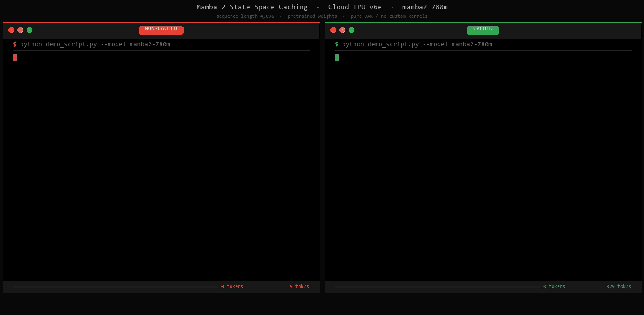Select the mamba2-780m segment in the title bar
The width and height of the screenshot is (644, 315).
424,6
